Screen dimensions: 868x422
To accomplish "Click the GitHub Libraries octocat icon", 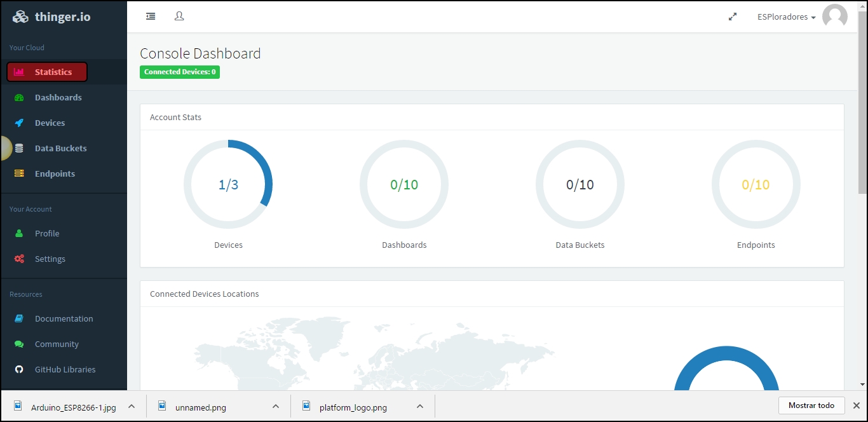I will tap(19, 369).
